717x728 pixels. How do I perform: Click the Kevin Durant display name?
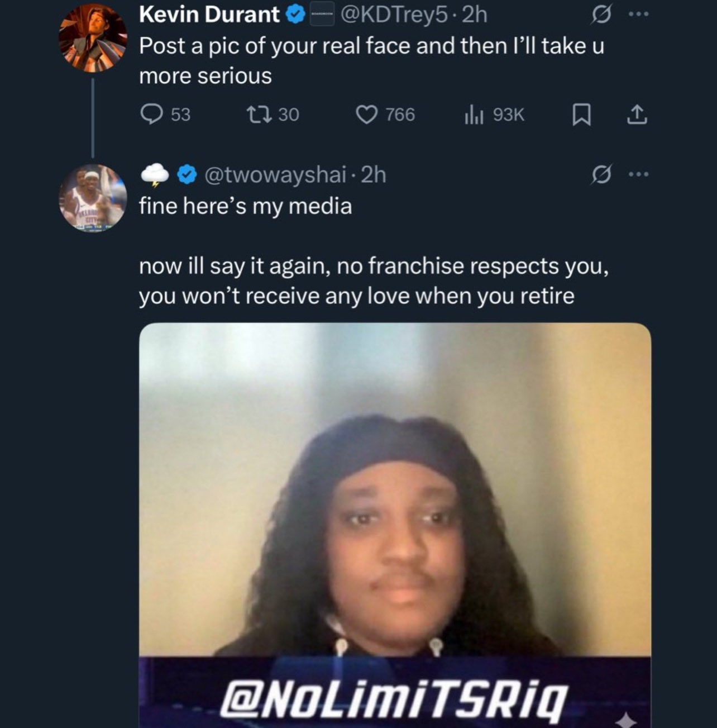209,15
